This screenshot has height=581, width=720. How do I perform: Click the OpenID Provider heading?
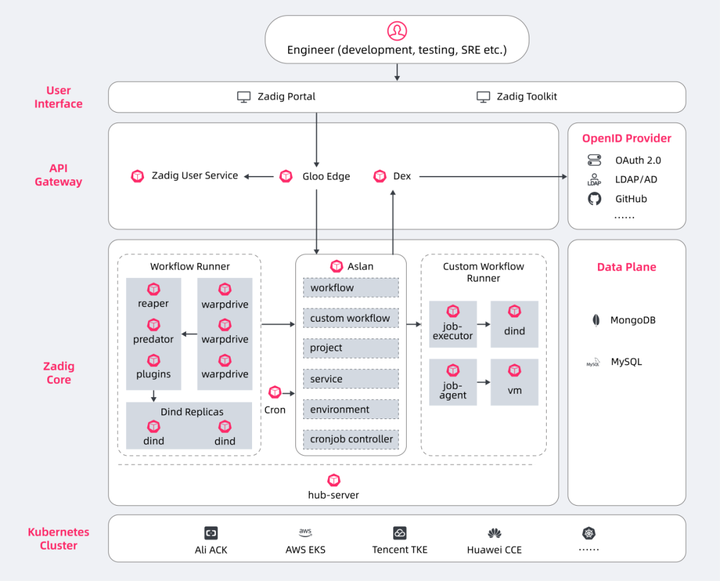click(x=627, y=138)
